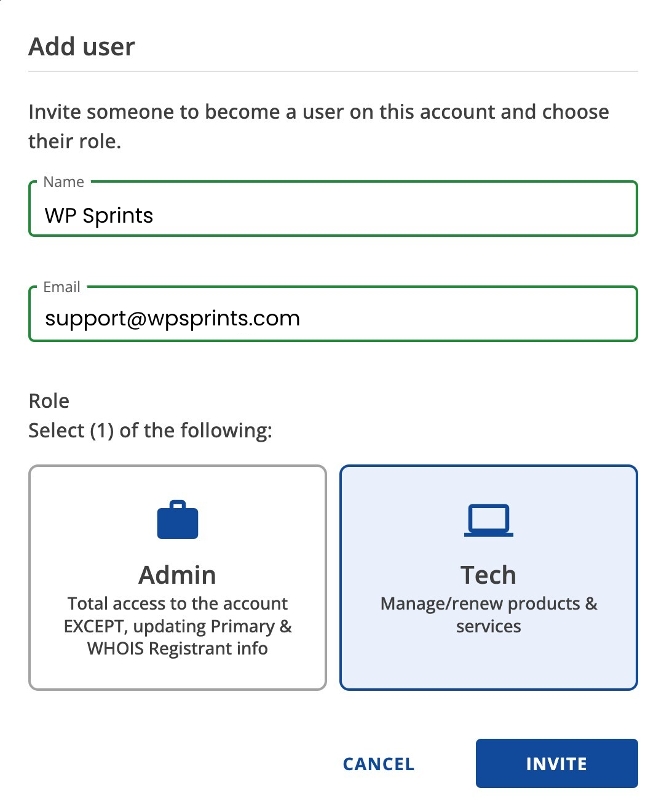The width and height of the screenshot is (664, 812).
Task: Click the Name field label
Action: 63,182
